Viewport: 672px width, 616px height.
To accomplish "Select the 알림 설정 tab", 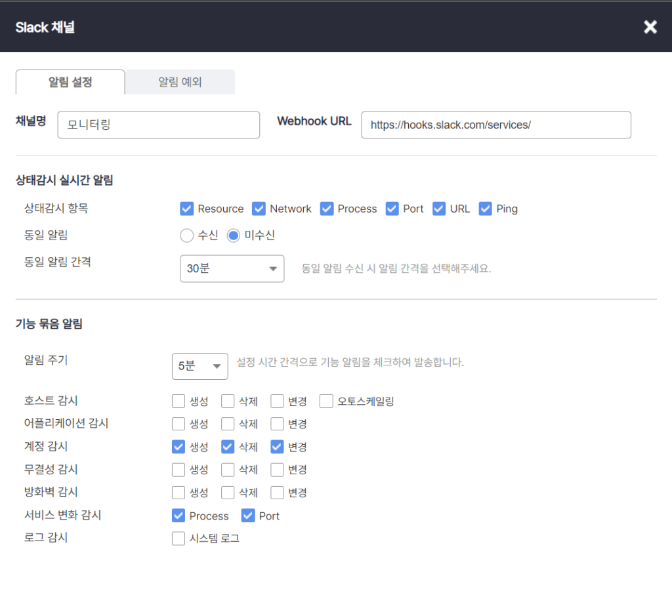I will coord(70,82).
